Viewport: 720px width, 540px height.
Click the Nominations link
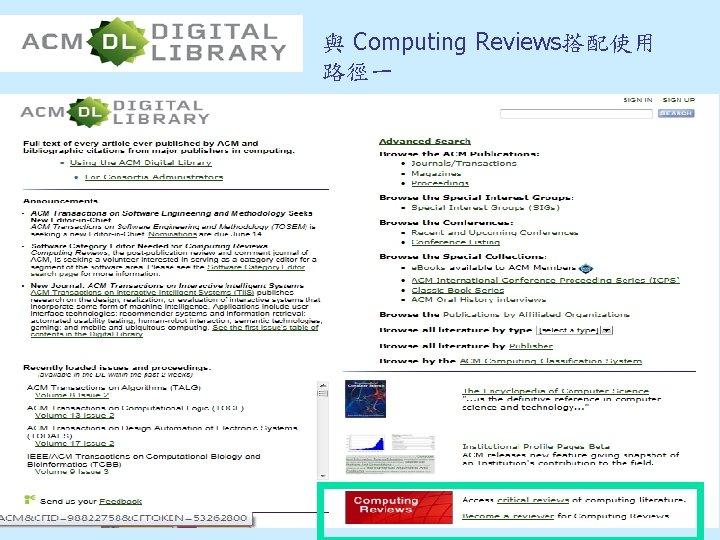pyautogui.click(x=172, y=234)
